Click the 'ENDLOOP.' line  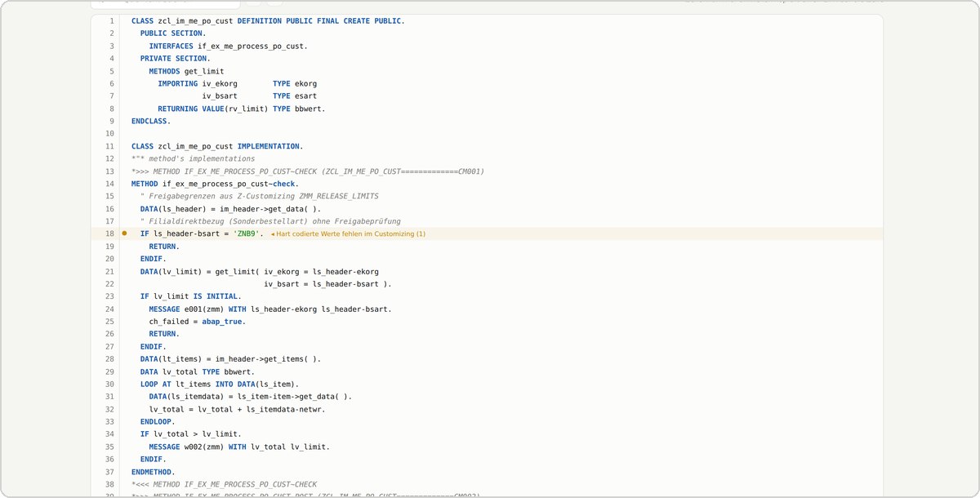(158, 422)
